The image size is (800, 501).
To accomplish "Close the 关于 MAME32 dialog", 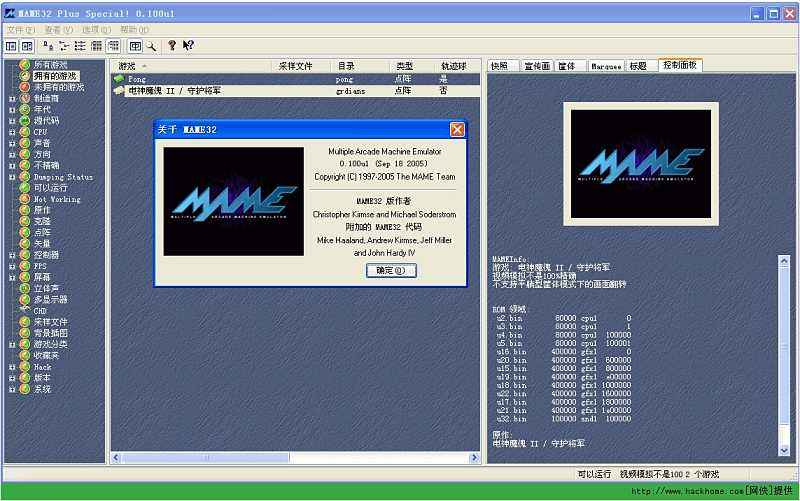I will (457, 130).
